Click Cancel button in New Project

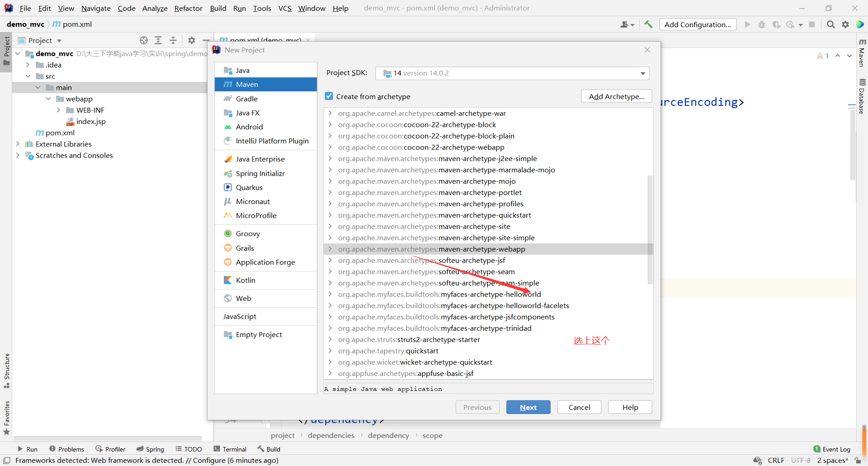(x=579, y=407)
